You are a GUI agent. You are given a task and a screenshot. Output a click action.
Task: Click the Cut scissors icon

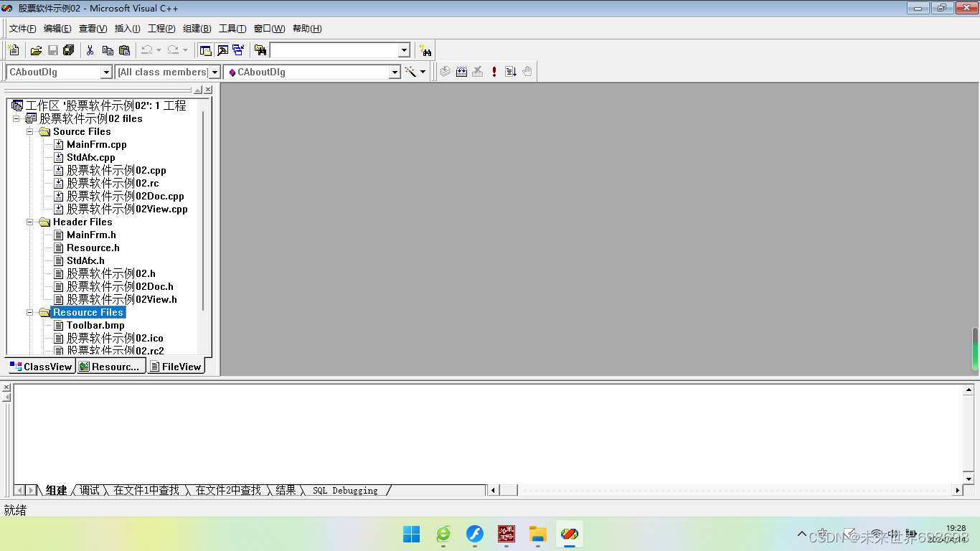[x=90, y=50]
